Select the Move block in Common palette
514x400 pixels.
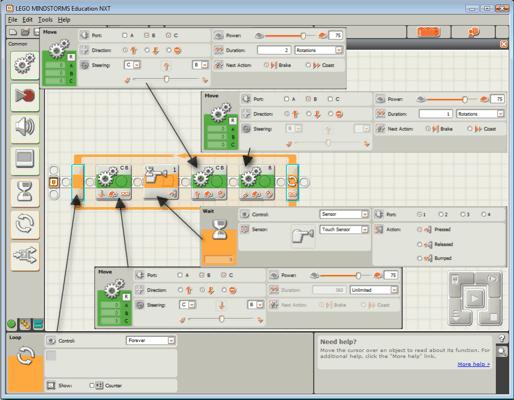coord(25,65)
